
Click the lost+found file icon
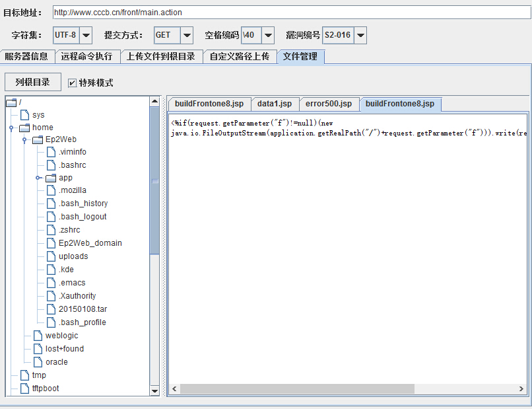(x=38, y=349)
